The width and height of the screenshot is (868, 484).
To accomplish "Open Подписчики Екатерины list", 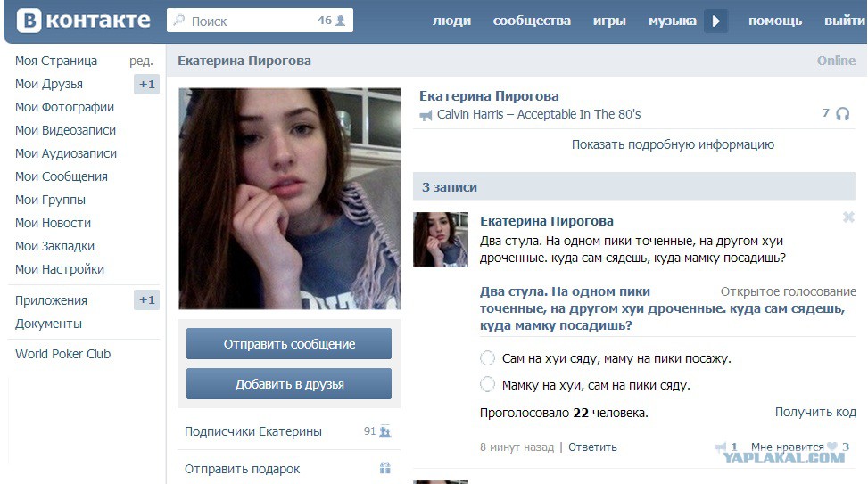I will click(253, 431).
